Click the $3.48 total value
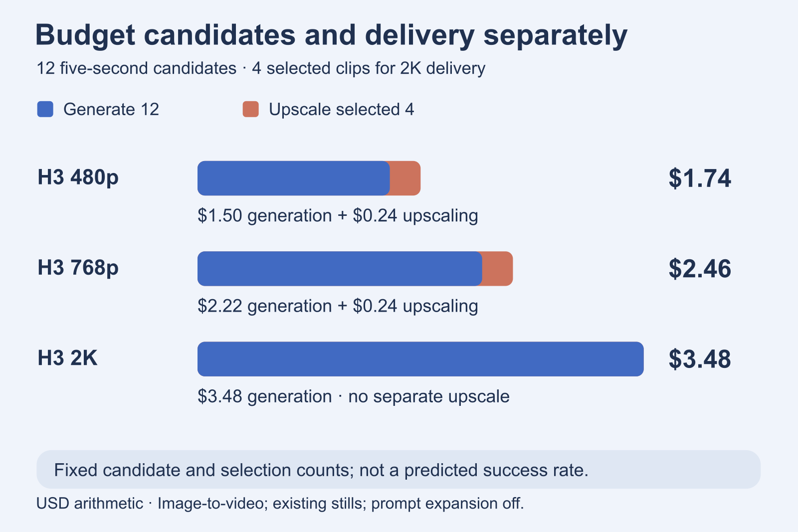 pyautogui.click(x=700, y=359)
